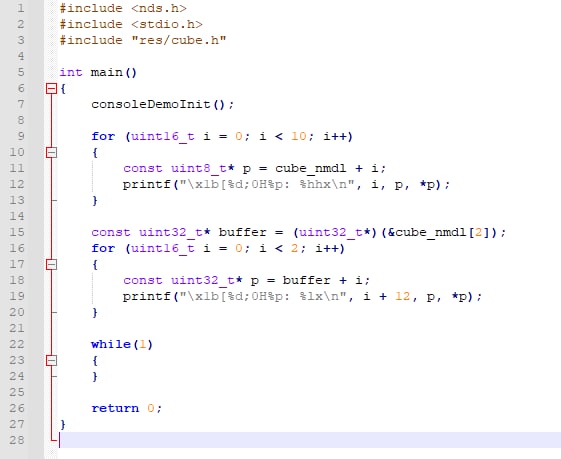This screenshot has width=561, height=459.
Task: Click the "consoleDemoInit();" call
Action: (x=163, y=104)
